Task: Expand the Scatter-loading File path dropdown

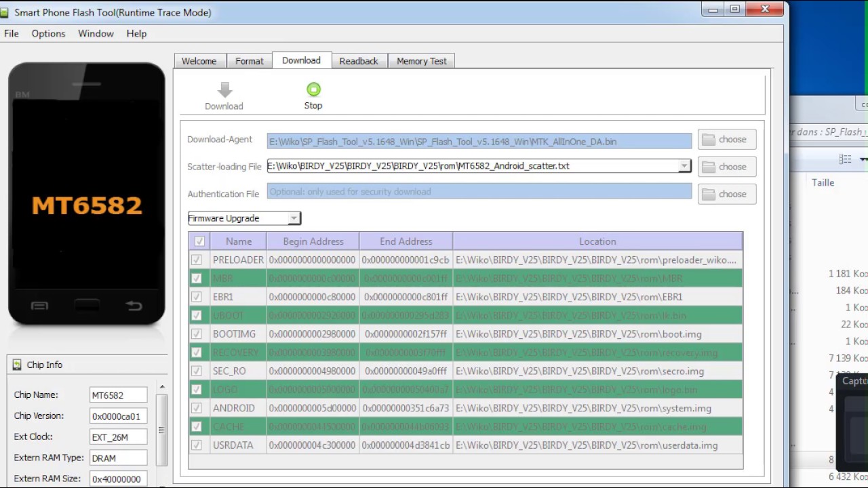Action: pos(684,166)
